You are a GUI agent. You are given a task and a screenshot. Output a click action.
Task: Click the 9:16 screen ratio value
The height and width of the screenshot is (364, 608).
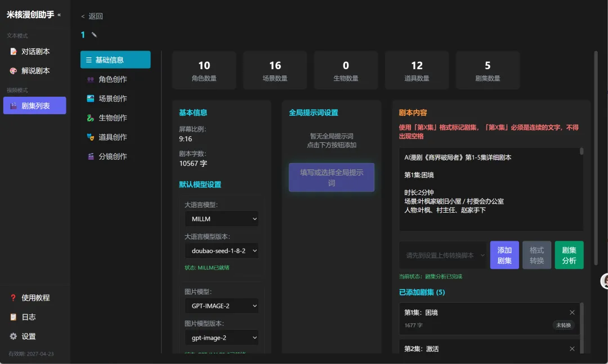pyautogui.click(x=185, y=139)
